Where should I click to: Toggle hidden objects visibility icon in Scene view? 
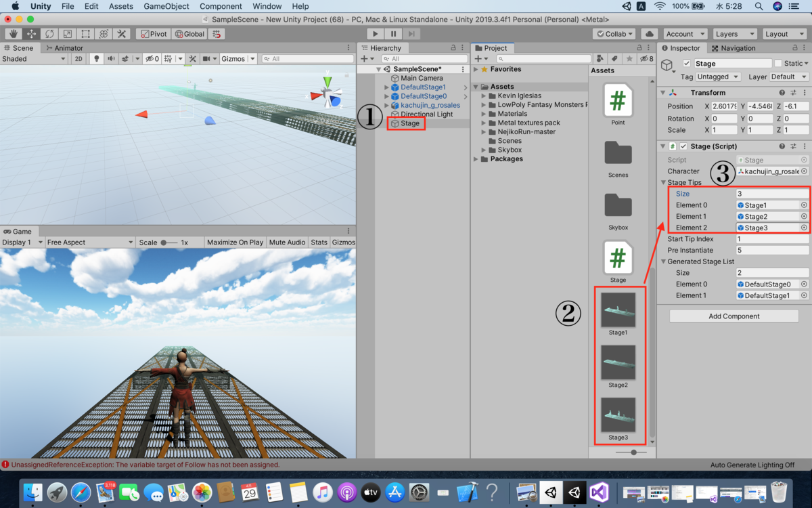point(152,59)
